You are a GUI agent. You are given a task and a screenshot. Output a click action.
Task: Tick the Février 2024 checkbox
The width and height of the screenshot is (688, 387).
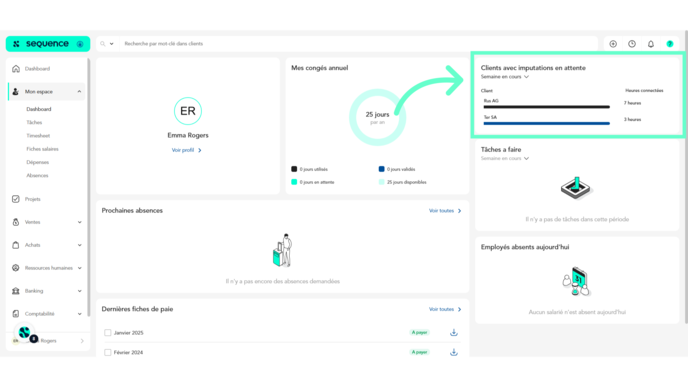(x=108, y=352)
